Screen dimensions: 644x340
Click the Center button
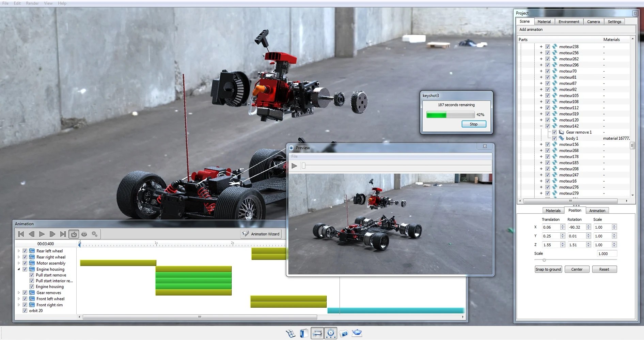point(577,269)
